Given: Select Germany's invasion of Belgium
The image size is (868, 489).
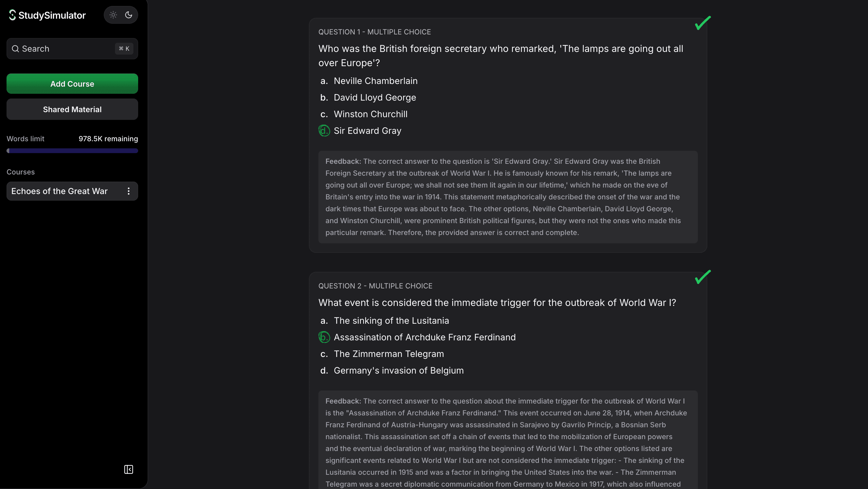Looking at the screenshot, I should click(x=398, y=370).
